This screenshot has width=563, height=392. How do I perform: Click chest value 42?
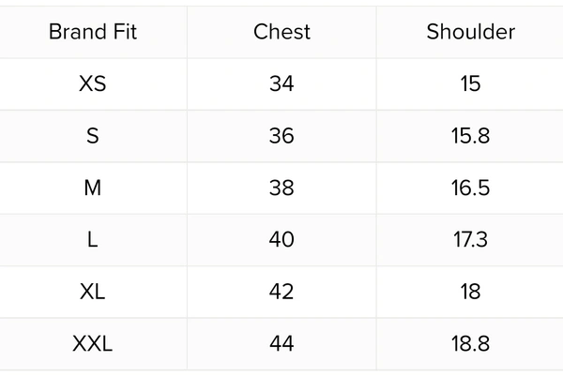click(281, 292)
